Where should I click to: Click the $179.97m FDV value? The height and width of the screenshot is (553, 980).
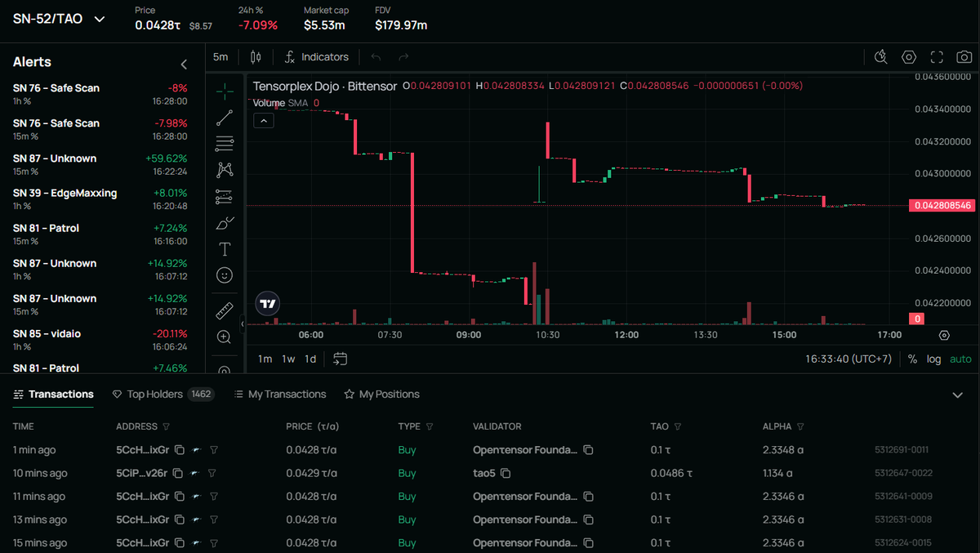[401, 25]
